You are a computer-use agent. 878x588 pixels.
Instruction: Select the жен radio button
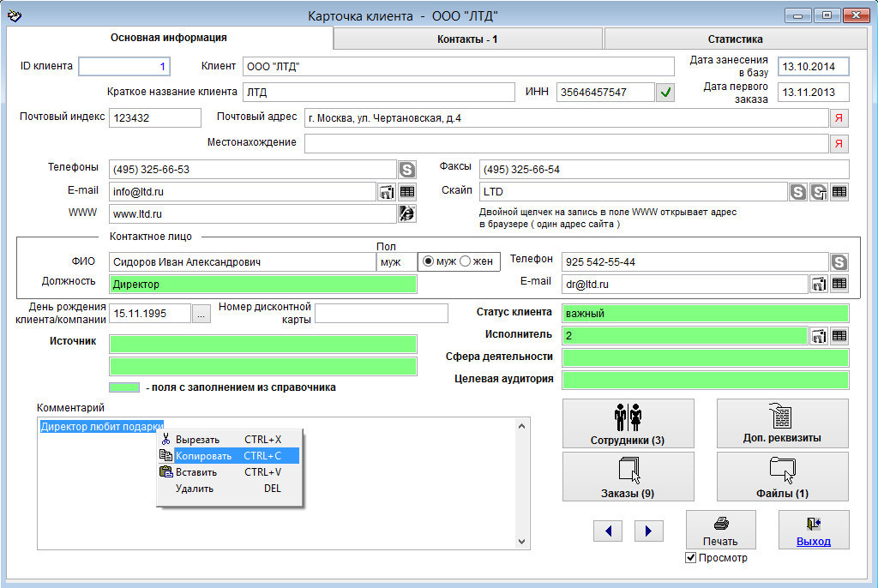click(466, 261)
